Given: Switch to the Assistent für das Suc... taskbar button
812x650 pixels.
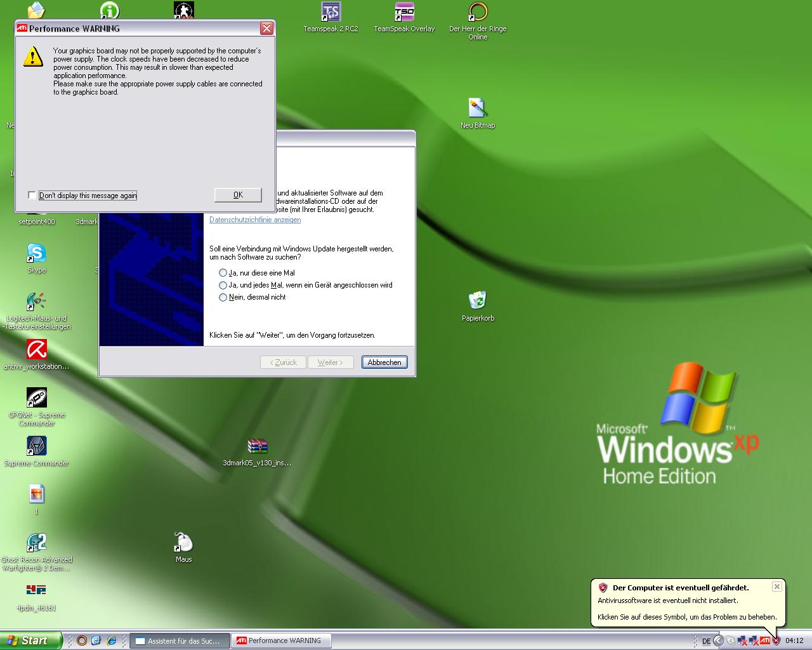Looking at the screenshot, I should pos(179,641).
